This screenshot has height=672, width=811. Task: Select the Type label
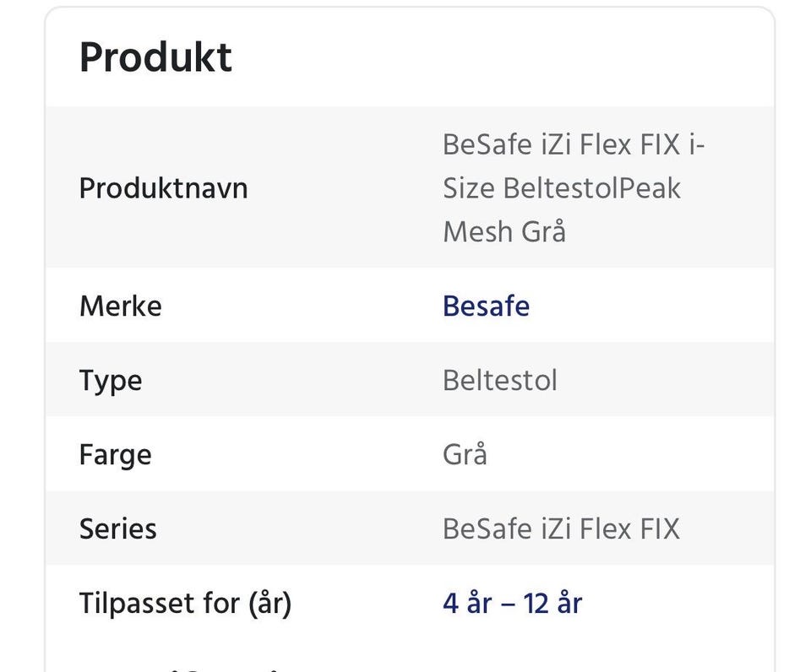(111, 380)
